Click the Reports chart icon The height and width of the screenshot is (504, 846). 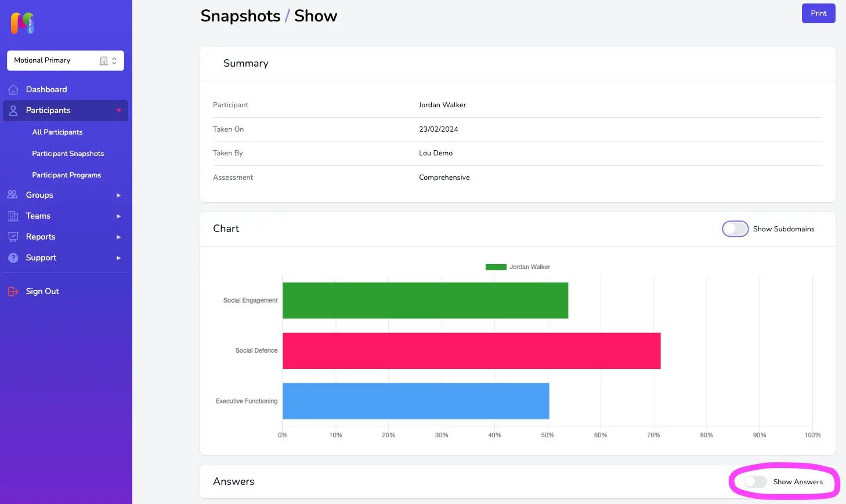coord(13,237)
